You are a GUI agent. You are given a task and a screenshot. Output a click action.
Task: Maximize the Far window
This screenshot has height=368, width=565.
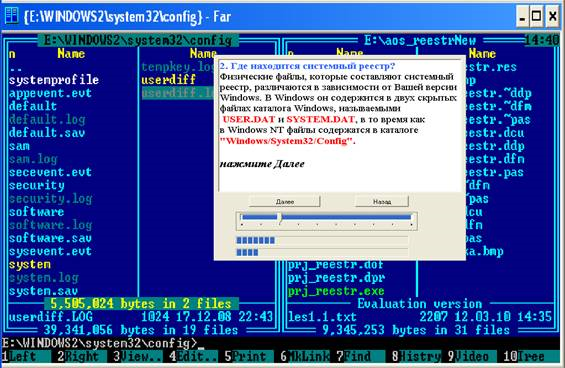pos(536,16)
